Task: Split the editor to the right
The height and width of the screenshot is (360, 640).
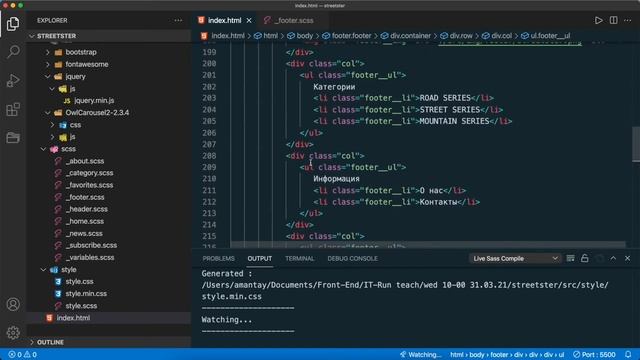Action: (x=613, y=20)
